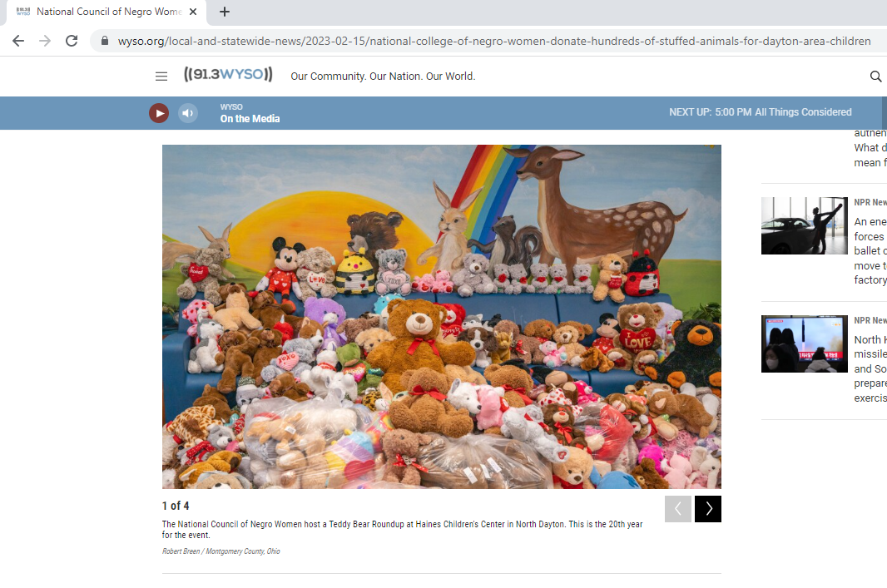Mute the audio player volume

pos(188,113)
